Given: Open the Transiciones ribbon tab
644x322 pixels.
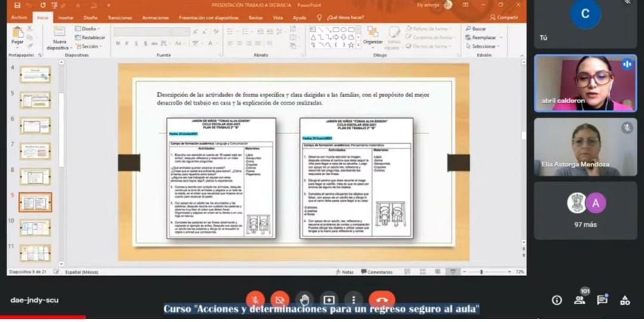Looking at the screenshot, I should coord(120,18).
